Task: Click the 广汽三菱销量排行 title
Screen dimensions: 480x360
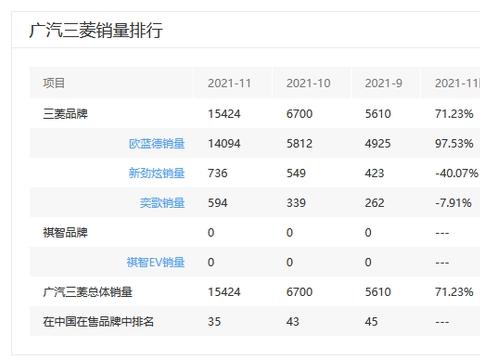Action: [96, 30]
